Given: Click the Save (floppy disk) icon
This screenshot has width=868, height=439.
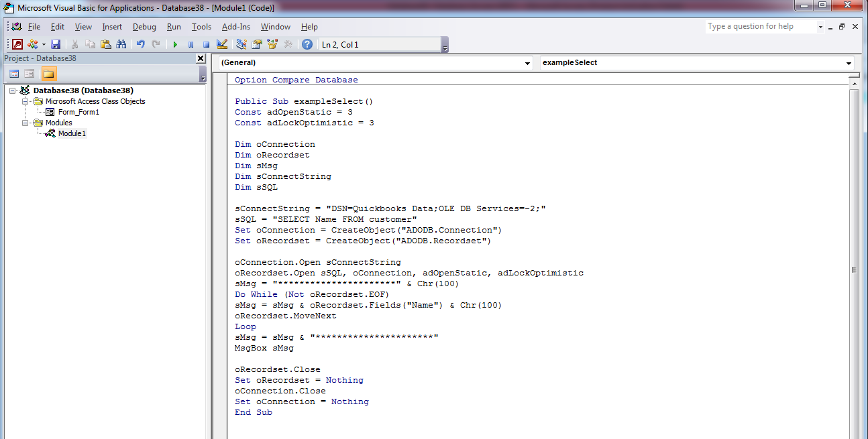Looking at the screenshot, I should pyautogui.click(x=56, y=44).
